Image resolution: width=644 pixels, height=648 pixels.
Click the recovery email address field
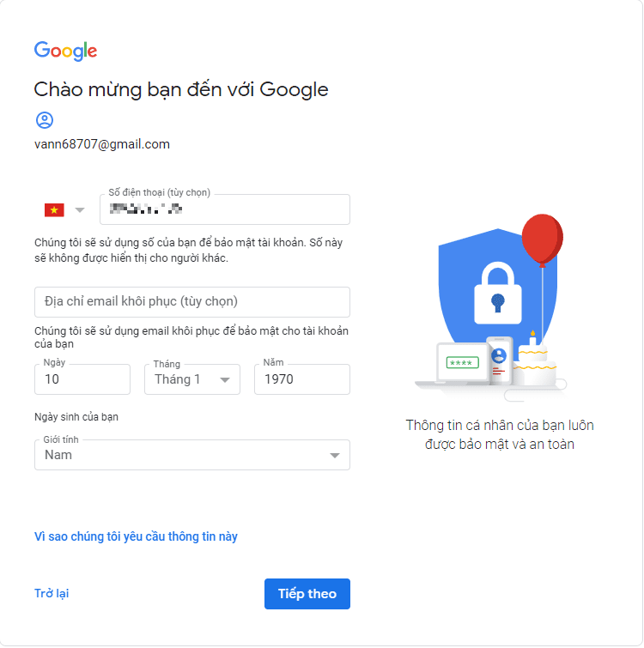pyautogui.click(x=191, y=302)
